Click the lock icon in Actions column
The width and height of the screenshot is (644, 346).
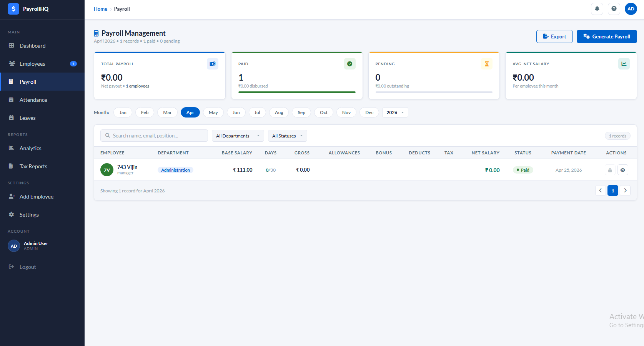[610, 170]
